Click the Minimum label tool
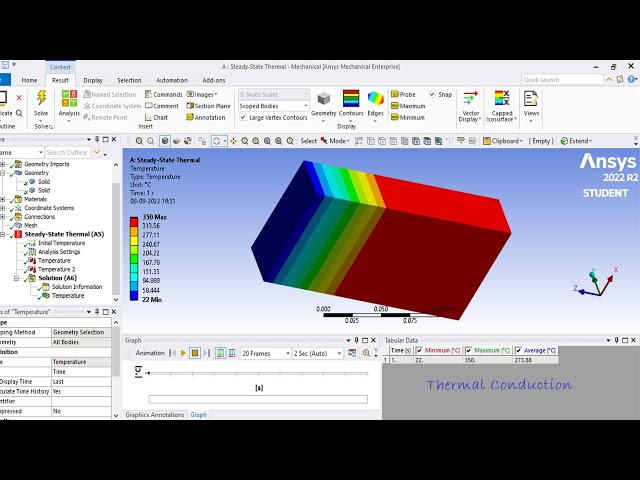 click(408, 117)
